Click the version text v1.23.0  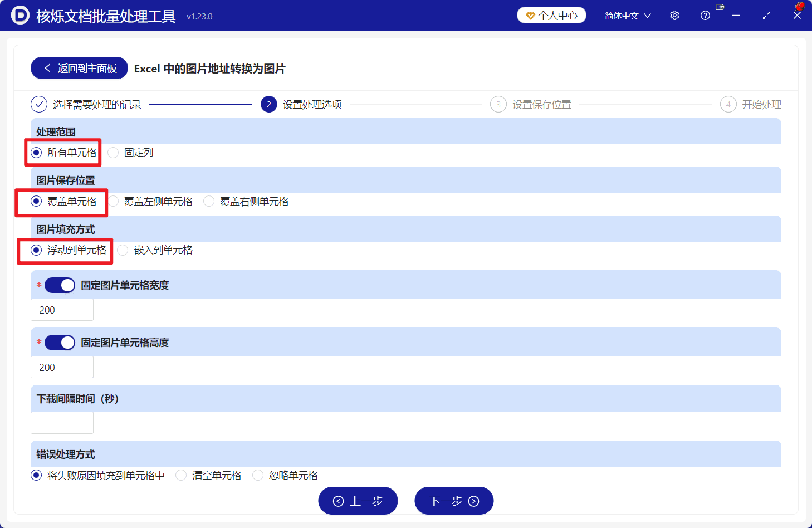[199, 17]
